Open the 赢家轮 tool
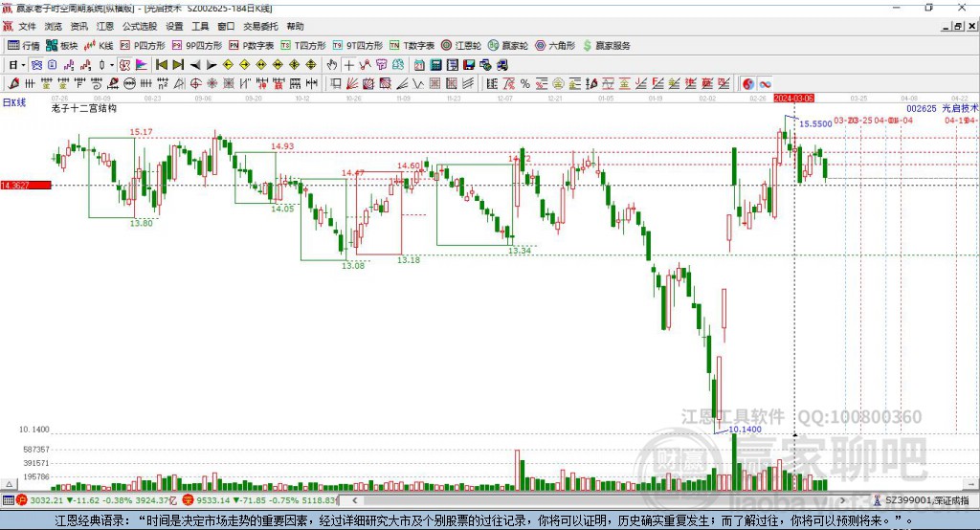The height and width of the screenshot is (530, 980). pos(508,46)
